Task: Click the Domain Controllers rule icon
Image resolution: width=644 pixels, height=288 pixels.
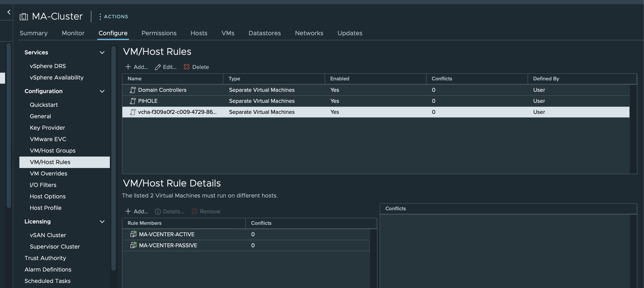Action: [133, 90]
